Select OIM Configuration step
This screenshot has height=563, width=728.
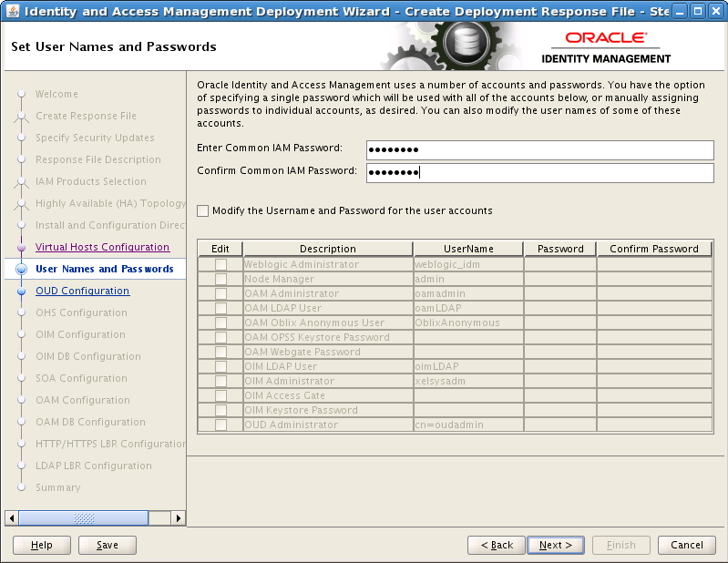[x=80, y=334]
